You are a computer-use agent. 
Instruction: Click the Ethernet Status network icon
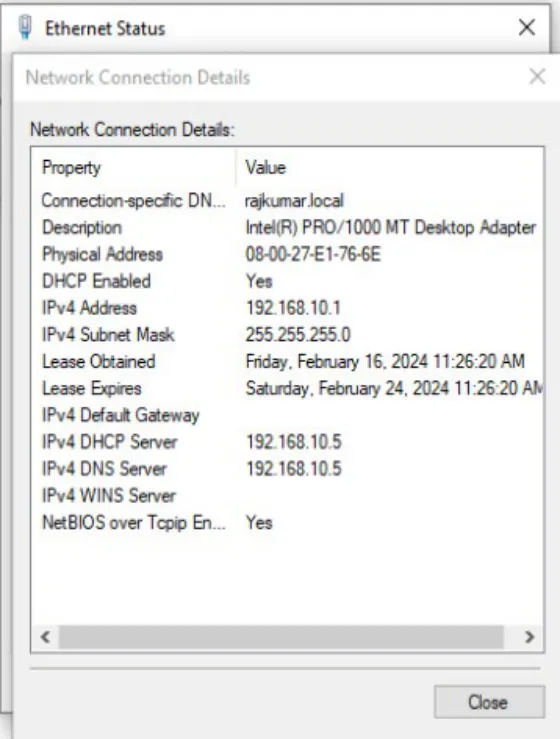[25, 27]
